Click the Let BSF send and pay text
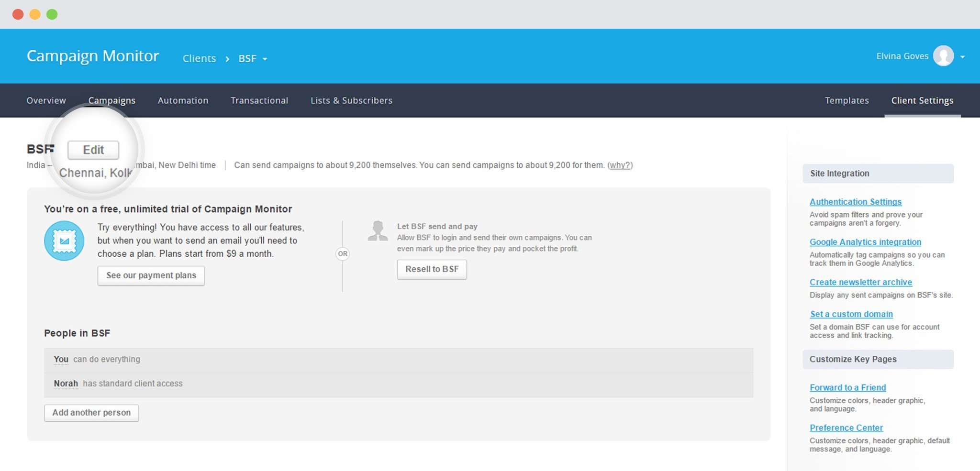Screen dimensions: 980x471 437,226
